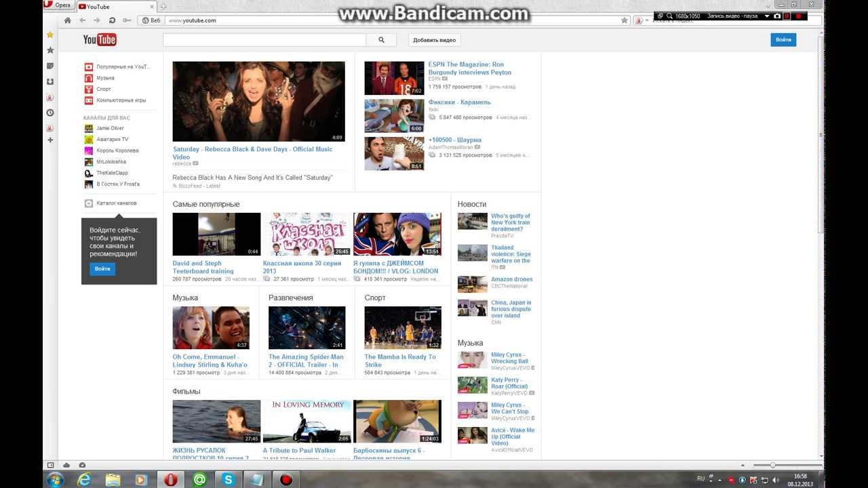The image size is (868, 488).
Task: Focus the address bar showing www.youtube.com
Action: coord(393,20)
